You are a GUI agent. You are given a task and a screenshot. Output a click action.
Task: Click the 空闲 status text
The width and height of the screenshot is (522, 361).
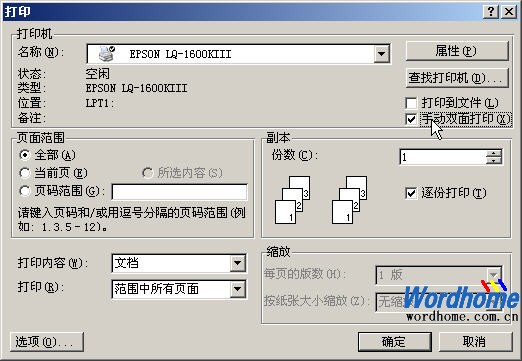[97, 74]
